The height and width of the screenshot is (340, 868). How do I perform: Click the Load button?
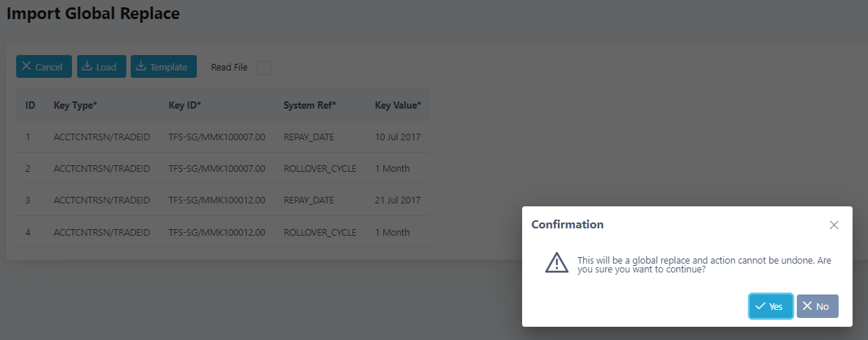point(101,66)
